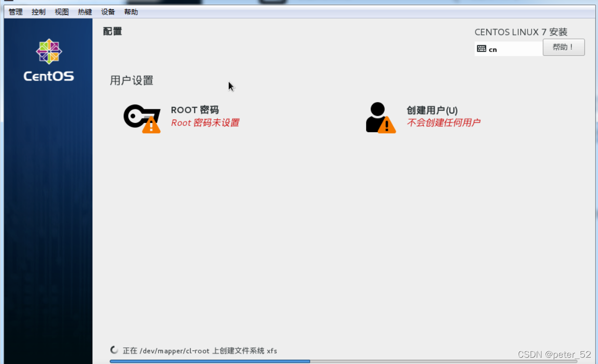Click the ROOT password key icon
The height and width of the screenshot is (364, 598).
pos(142,118)
